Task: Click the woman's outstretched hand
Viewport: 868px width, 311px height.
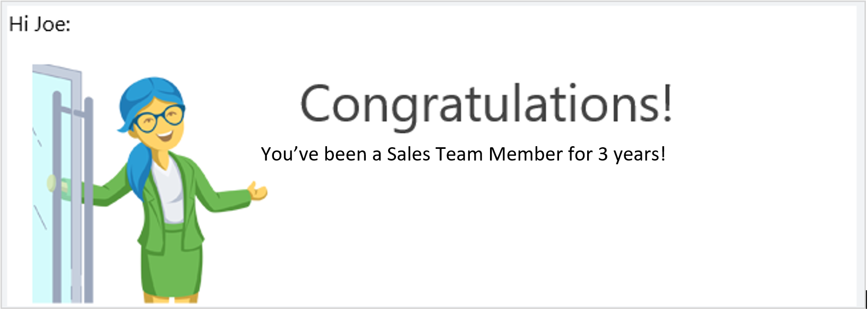Action: 259,191
